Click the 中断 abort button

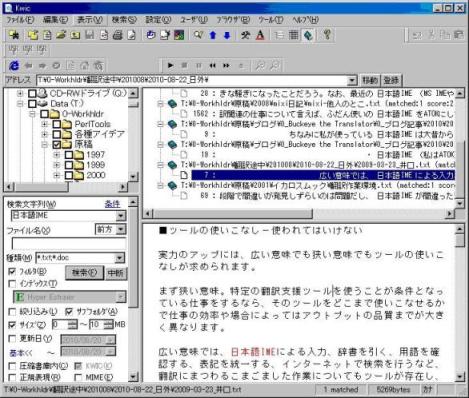(116, 273)
